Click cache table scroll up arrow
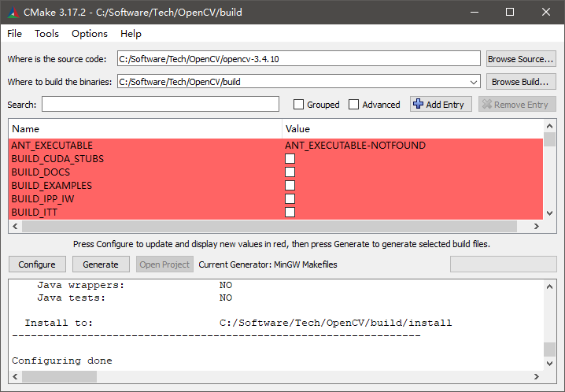Screen dimensions: 565x392 pyautogui.click(x=549, y=126)
